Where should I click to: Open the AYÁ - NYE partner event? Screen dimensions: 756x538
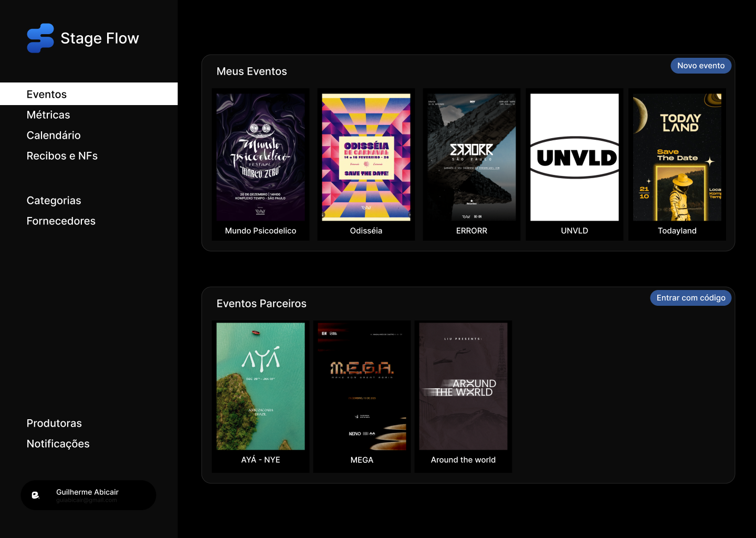[x=260, y=397]
